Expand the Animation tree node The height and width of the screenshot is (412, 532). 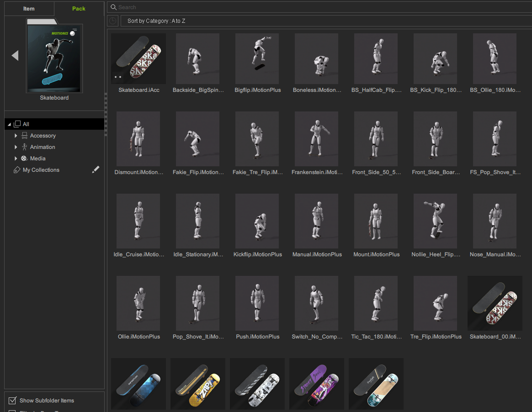coord(16,147)
